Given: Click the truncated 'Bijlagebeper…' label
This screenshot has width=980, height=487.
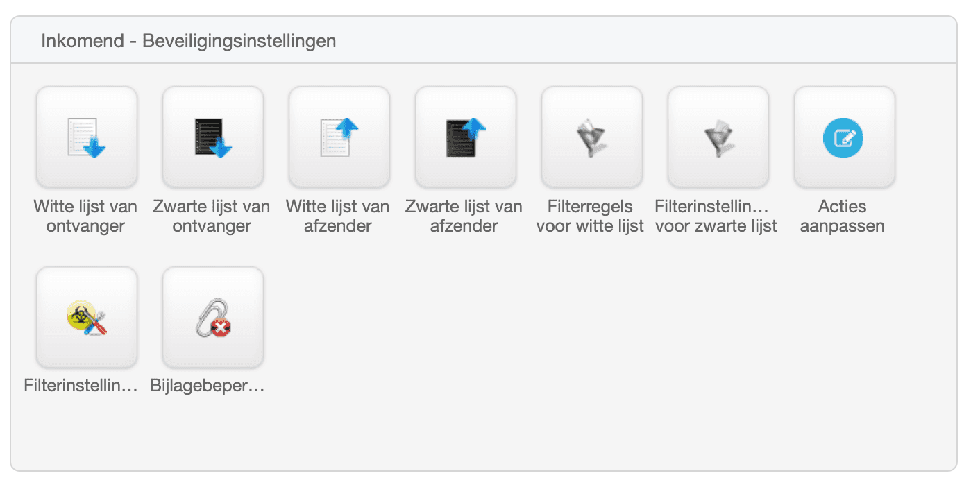Looking at the screenshot, I should click(208, 386).
